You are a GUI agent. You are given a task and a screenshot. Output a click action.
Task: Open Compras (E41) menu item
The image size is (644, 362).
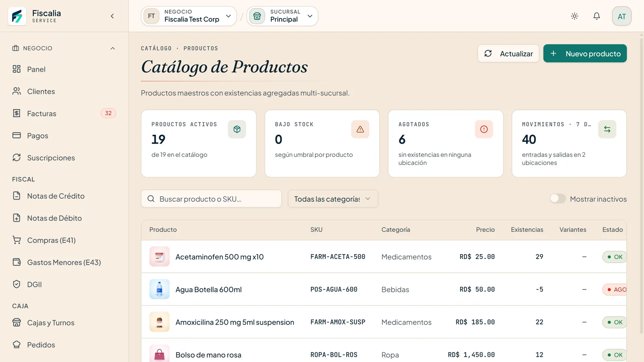[64, 240]
